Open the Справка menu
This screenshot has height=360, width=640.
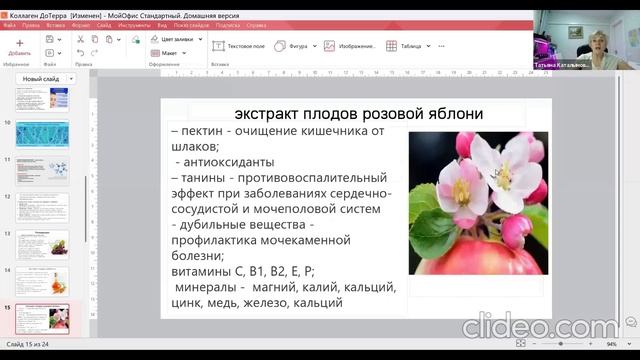256,25
